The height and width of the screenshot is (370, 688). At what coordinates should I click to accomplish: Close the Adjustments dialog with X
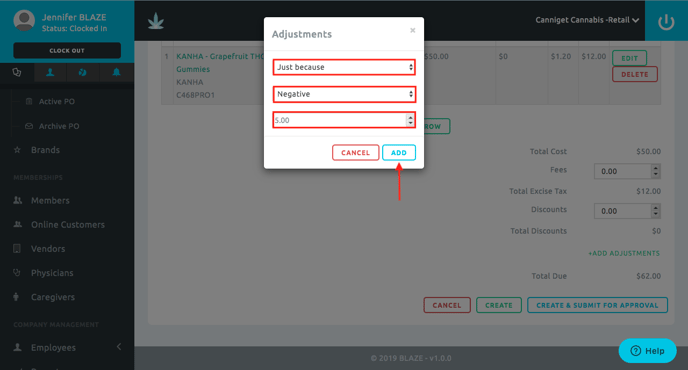pos(412,30)
